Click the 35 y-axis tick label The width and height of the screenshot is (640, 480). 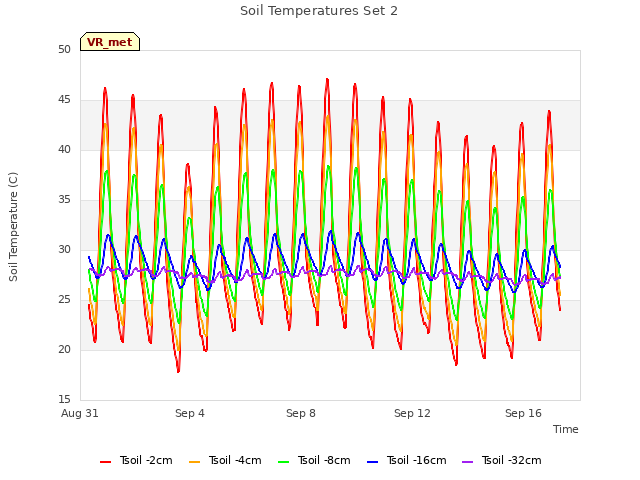point(64,200)
